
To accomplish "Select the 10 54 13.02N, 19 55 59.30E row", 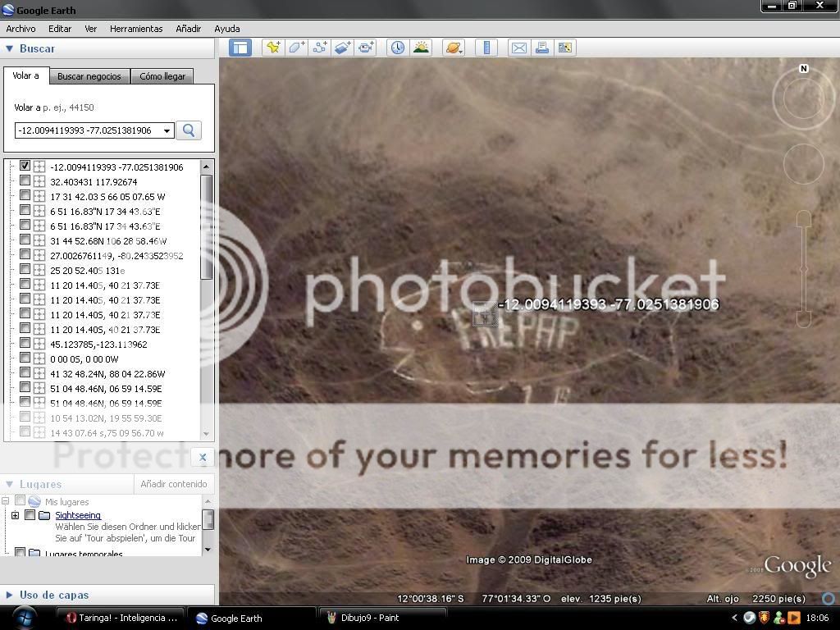I will [106, 418].
